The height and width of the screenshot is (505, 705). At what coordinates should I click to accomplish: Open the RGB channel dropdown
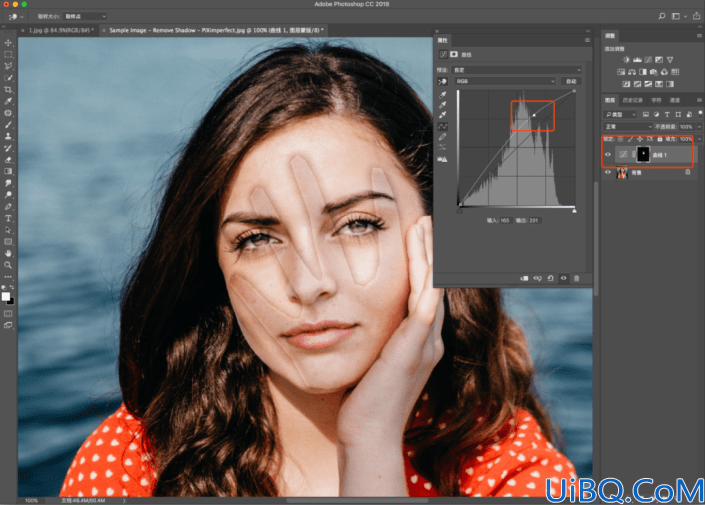[505, 81]
